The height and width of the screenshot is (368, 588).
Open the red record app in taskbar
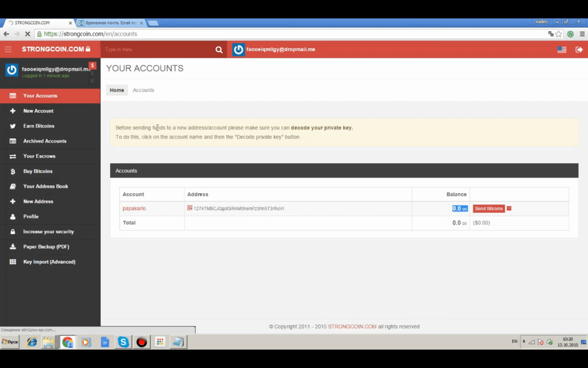pyautogui.click(x=141, y=342)
